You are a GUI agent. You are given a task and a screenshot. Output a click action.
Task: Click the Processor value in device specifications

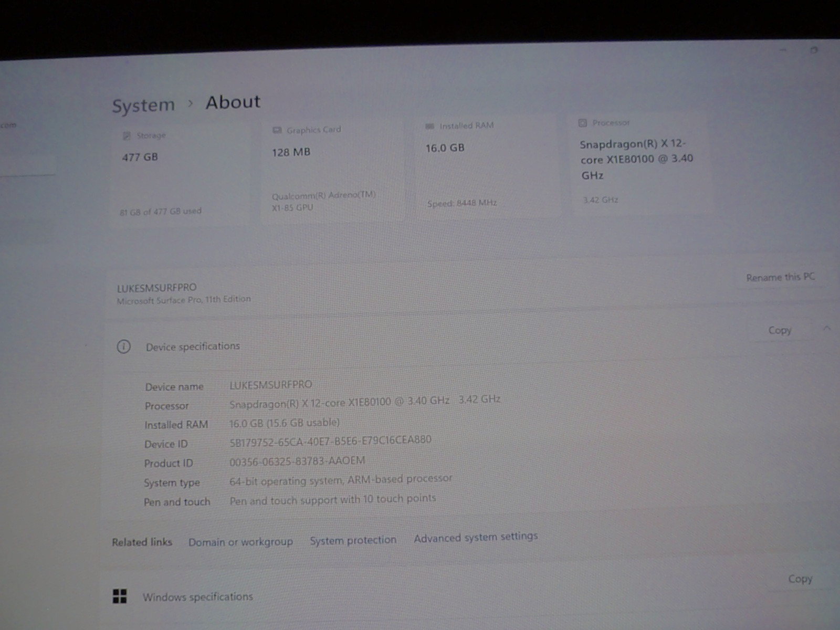pos(365,402)
